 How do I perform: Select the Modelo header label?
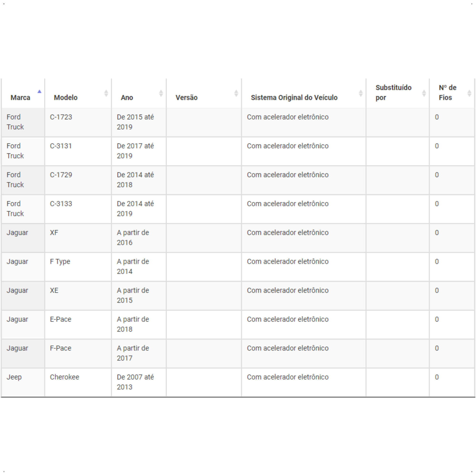66,98
